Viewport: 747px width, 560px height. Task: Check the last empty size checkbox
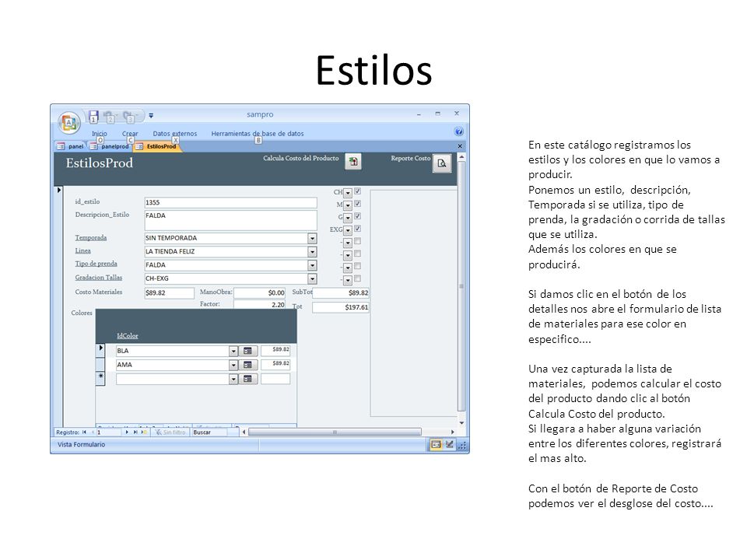pos(357,278)
